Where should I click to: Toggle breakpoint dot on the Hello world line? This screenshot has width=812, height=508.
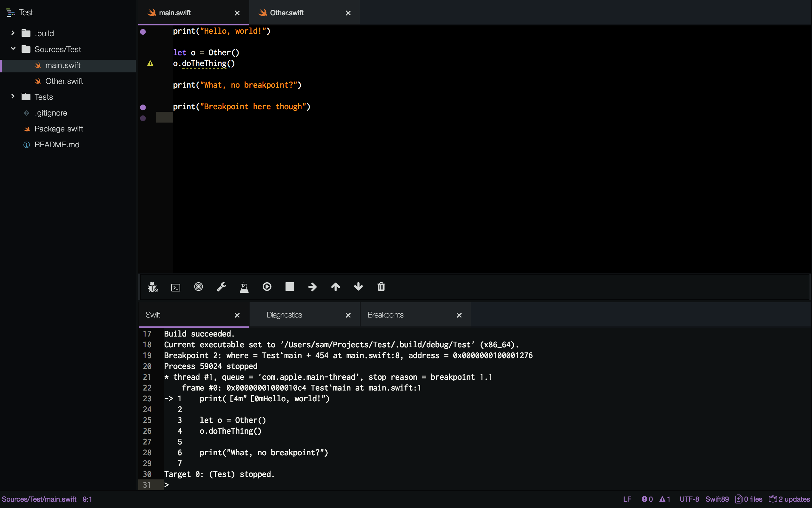click(143, 31)
